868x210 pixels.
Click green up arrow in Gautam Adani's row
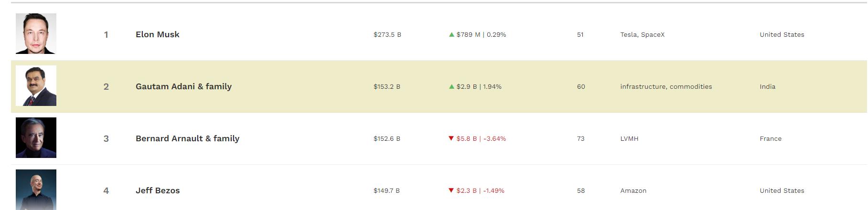451,86
